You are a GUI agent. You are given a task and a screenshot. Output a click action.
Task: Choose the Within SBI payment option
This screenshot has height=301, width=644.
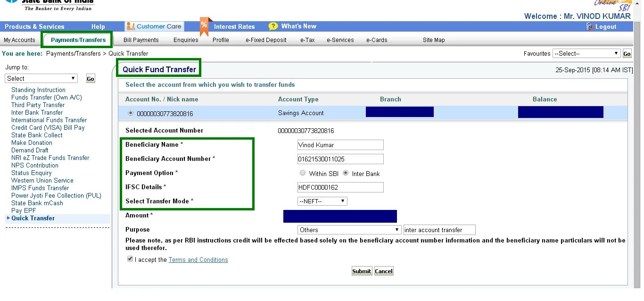click(303, 173)
